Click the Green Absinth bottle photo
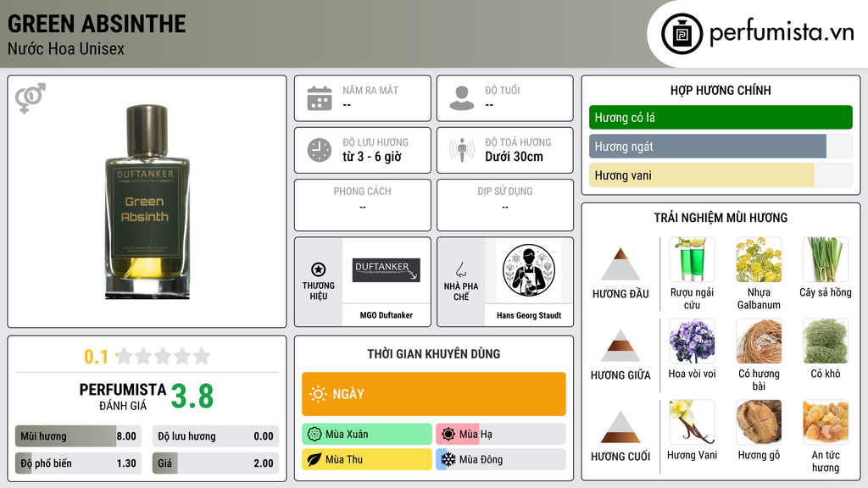 point(147,202)
